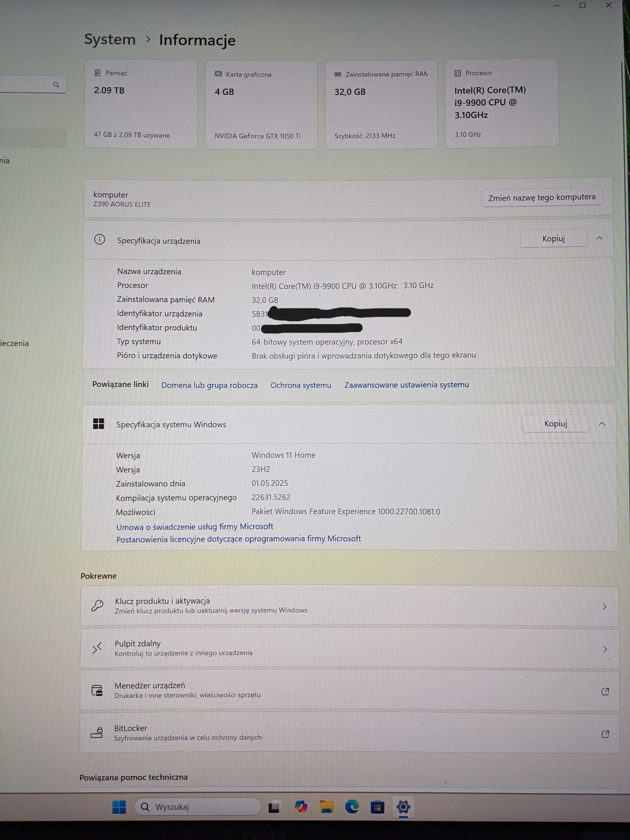
Task: Open Ochrona systemu link
Action: (x=301, y=385)
